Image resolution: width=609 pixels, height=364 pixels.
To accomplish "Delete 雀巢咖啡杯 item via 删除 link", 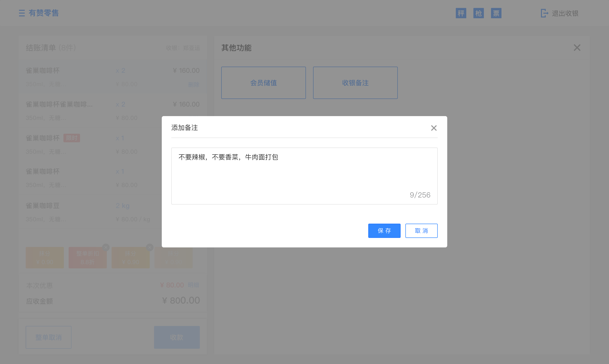I will pyautogui.click(x=194, y=84).
